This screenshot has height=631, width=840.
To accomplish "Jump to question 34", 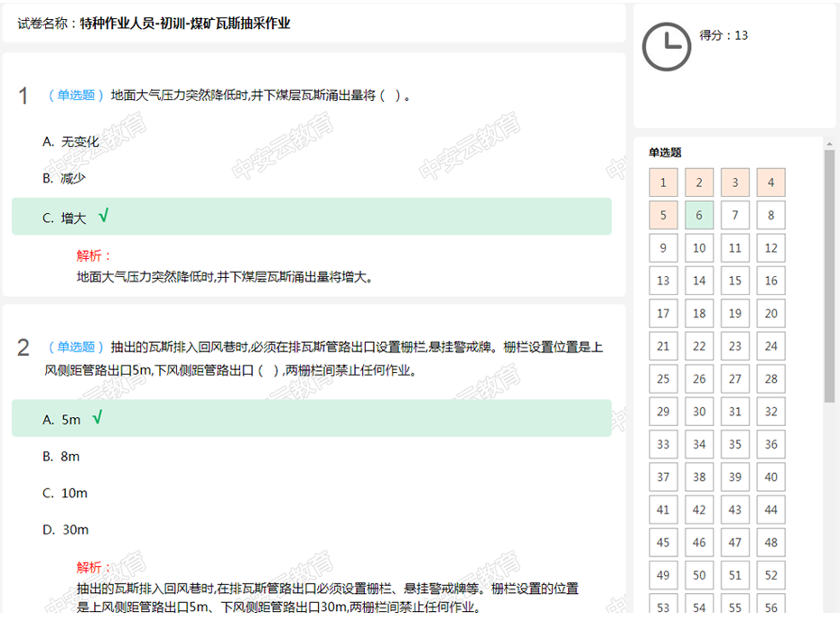I will pos(699,444).
